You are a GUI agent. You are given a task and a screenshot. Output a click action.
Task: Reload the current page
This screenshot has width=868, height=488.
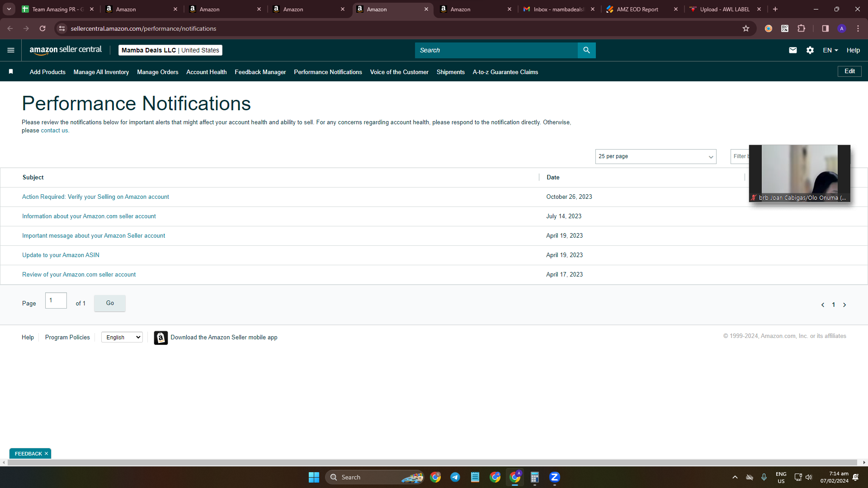(42, 28)
